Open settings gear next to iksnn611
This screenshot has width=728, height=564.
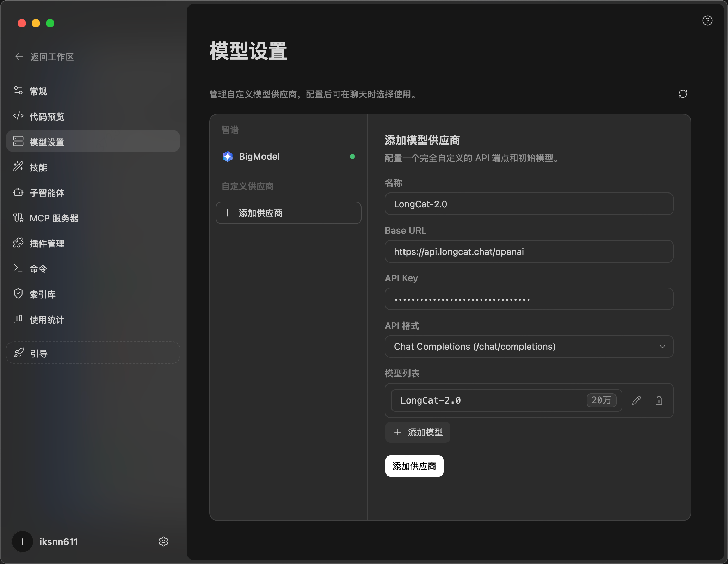[x=163, y=541]
